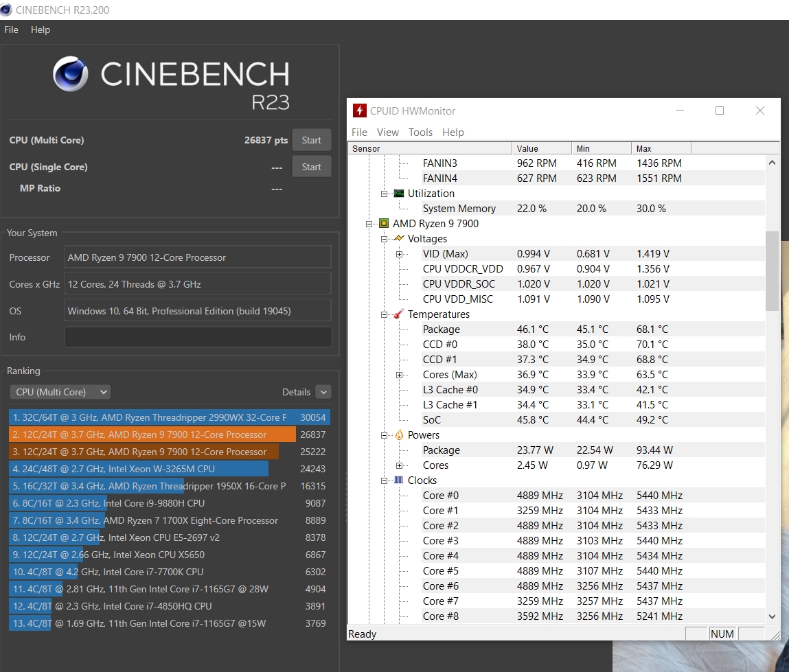Click the Utilization chart icon
789x672 pixels.
398,194
